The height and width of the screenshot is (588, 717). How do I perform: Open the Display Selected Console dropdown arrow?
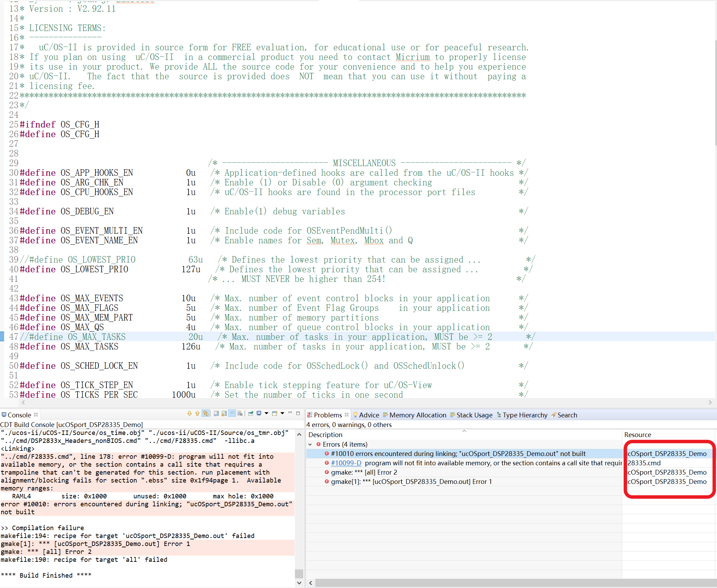[x=266, y=414]
